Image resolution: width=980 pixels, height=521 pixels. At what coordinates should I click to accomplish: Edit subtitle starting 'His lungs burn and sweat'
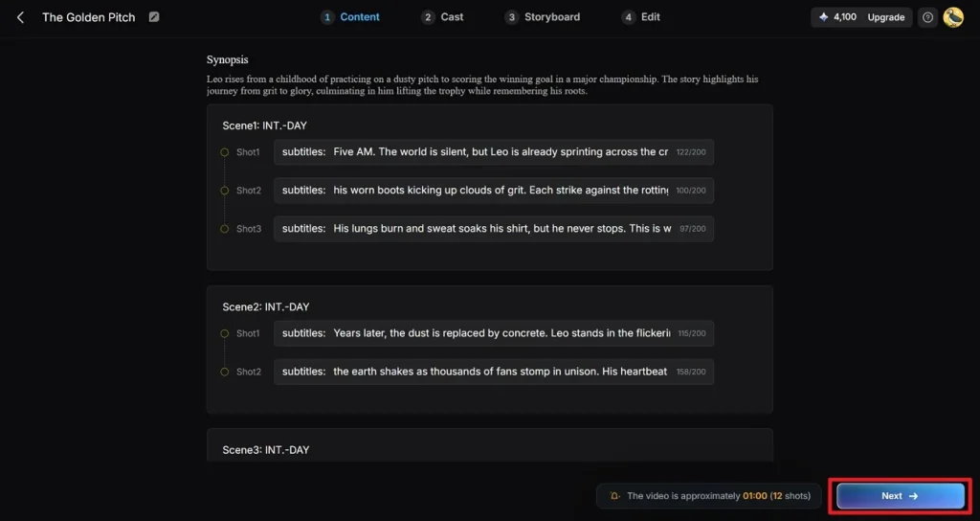coord(494,229)
